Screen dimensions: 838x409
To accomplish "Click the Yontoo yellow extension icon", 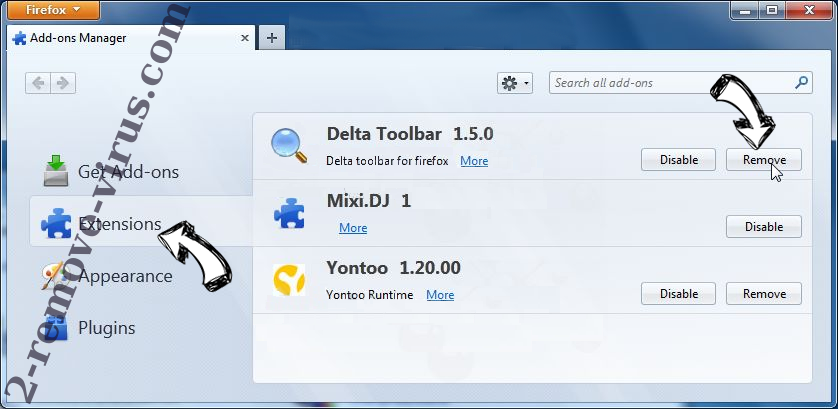I will point(290,281).
